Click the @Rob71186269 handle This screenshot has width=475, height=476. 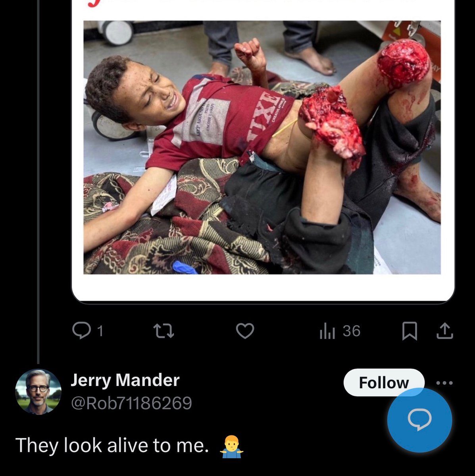tap(131, 403)
